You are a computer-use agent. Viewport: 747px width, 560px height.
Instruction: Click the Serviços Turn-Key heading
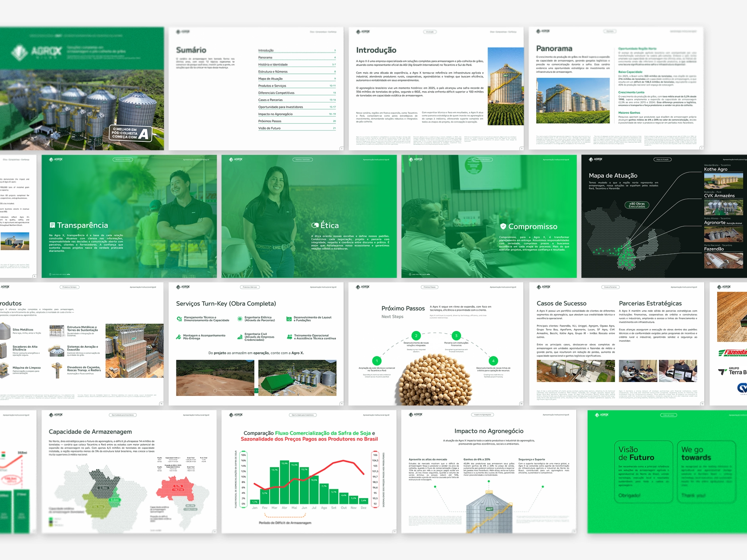(226, 304)
